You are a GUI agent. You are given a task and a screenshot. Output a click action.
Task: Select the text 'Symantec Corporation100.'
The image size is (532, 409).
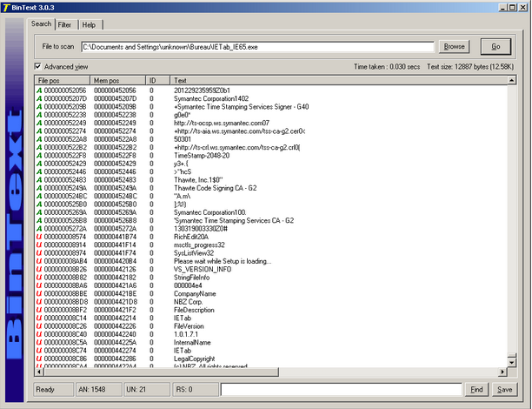210,212
